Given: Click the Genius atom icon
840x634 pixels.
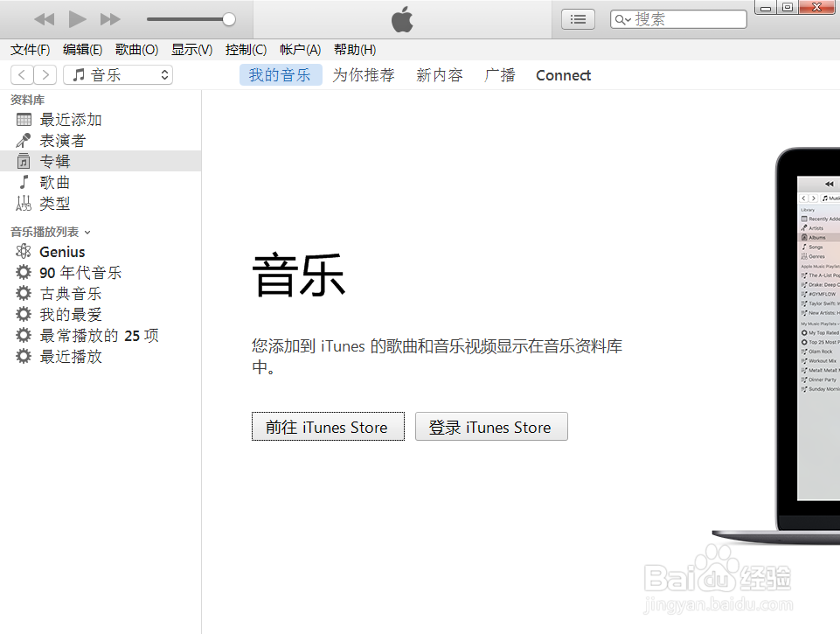Looking at the screenshot, I should pos(24,251).
